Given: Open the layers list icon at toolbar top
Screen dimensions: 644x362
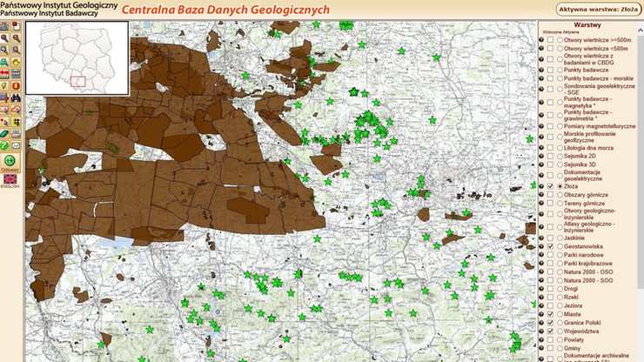Looking at the screenshot, I should pyautogui.click(x=4, y=26).
